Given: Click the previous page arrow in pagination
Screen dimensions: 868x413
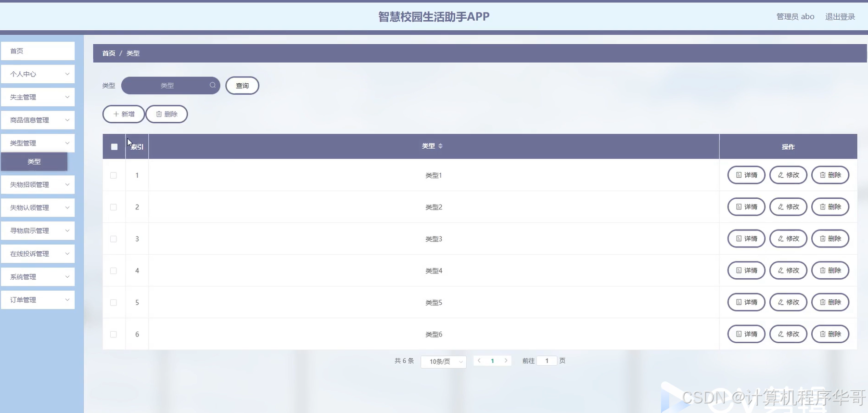Looking at the screenshot, I should [x=479, y=361].
